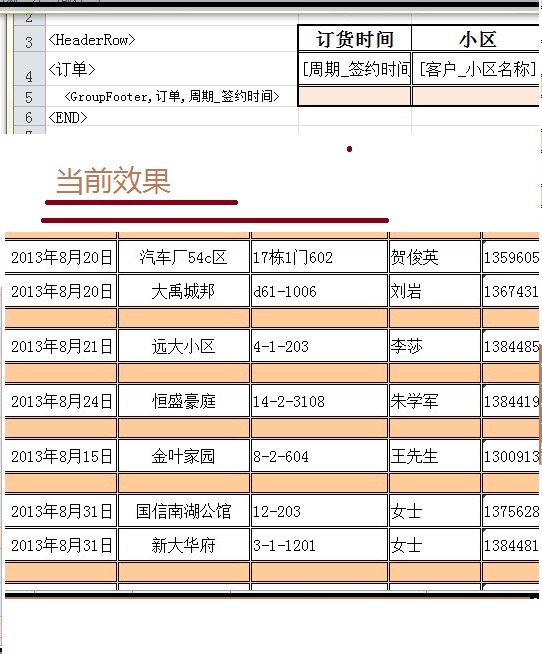Select the GroupFooter tag cell
542x654 pixels.
(171, 97)
